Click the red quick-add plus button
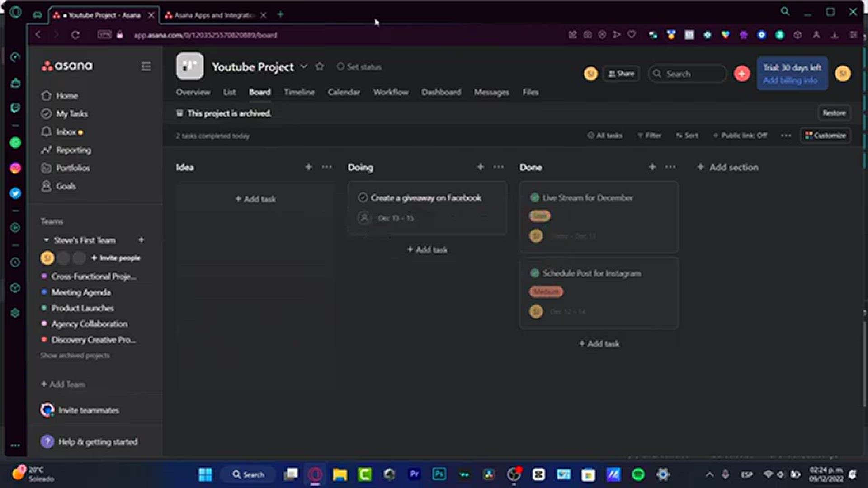Viewport: 868px width, 488px height. [x=741, y=74]
